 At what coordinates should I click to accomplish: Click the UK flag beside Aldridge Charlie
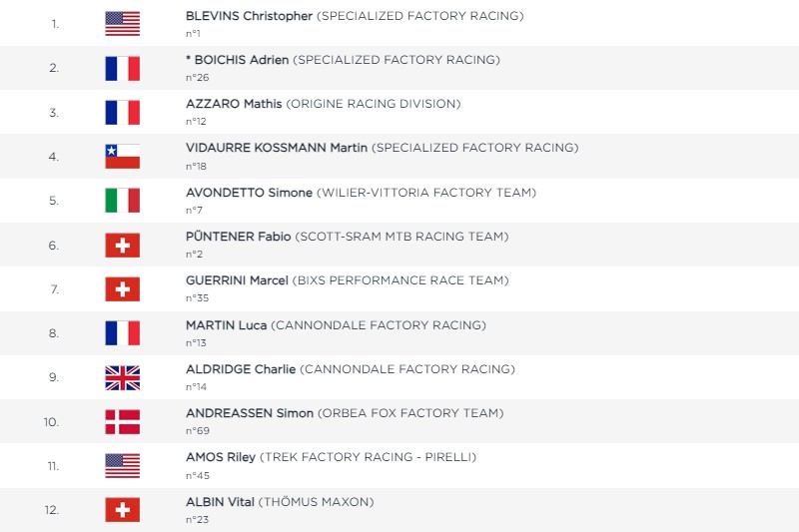pyautogui.click(x=122, y=377)
